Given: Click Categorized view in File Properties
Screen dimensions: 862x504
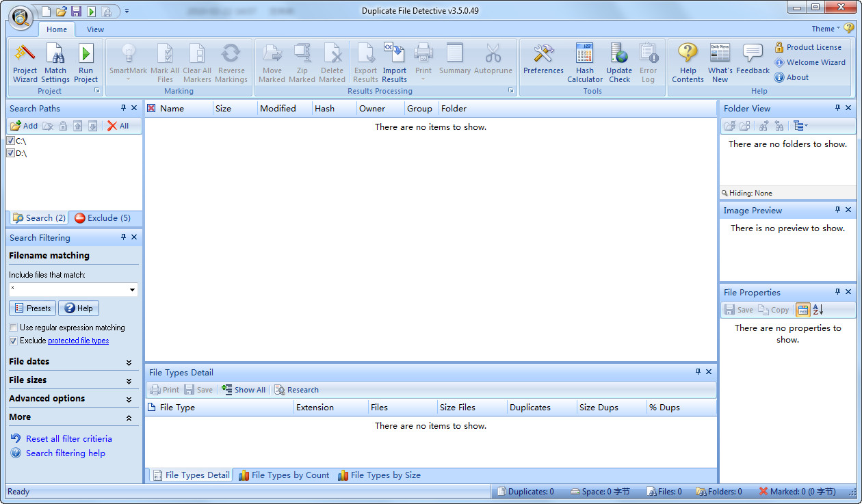Looking at the screenshot, I should (802, 310).
